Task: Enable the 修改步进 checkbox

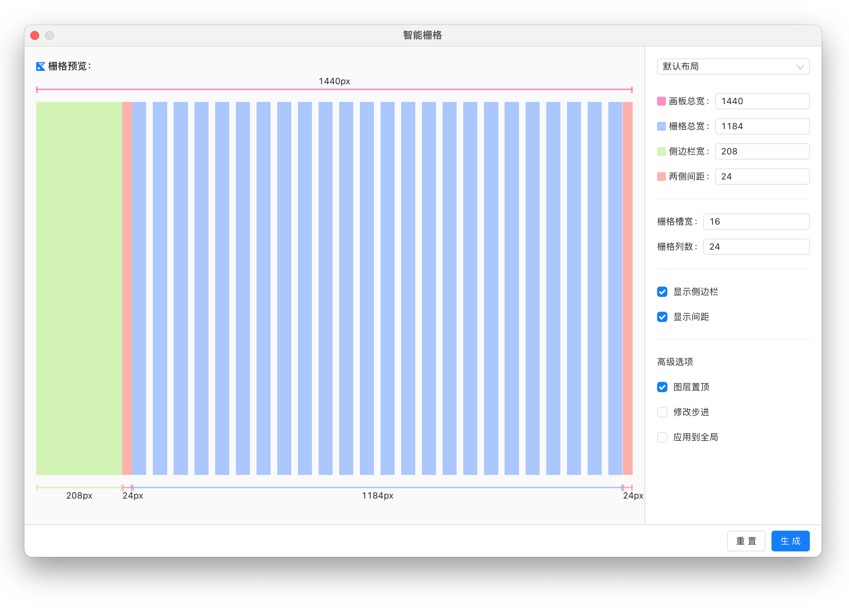Action: point(662,412)
